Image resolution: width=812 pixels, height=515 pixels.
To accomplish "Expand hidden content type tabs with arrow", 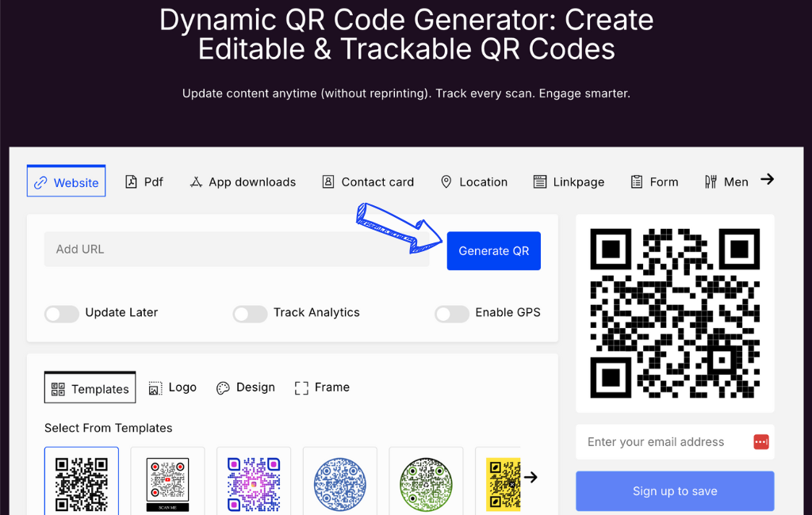I will click(x=767, y=180).
